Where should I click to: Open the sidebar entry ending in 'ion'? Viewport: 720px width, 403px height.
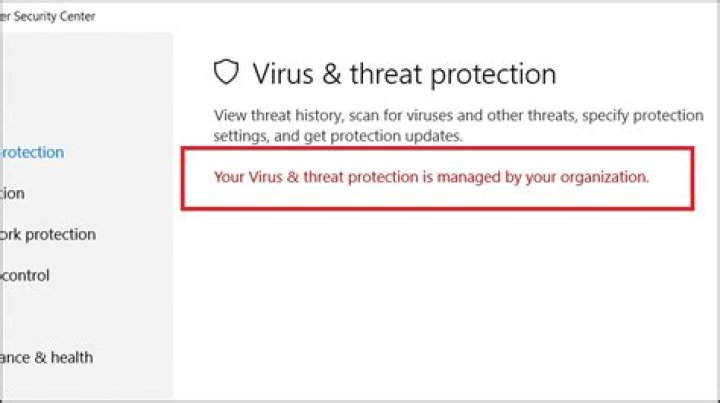tap(12, 193)
